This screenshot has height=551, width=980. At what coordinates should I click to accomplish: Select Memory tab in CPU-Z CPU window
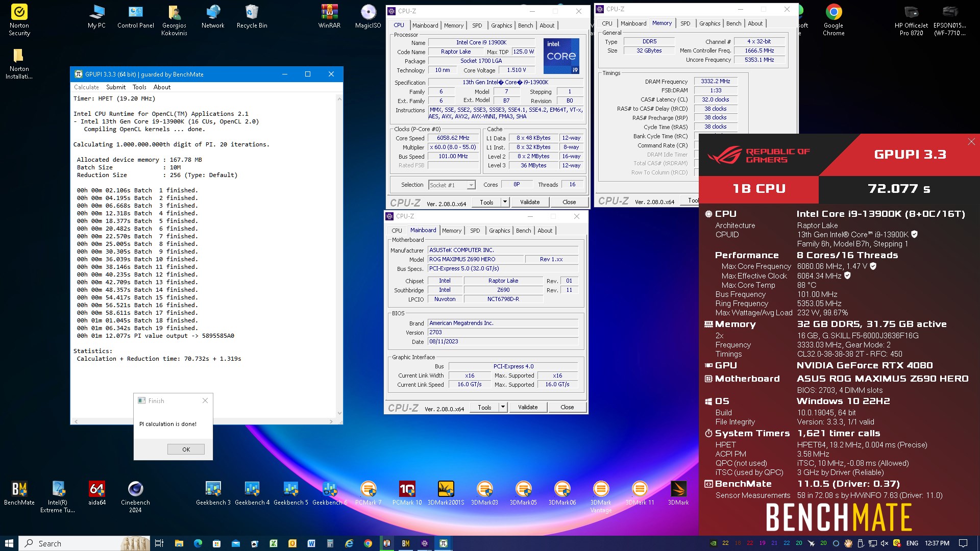point(453,26)
